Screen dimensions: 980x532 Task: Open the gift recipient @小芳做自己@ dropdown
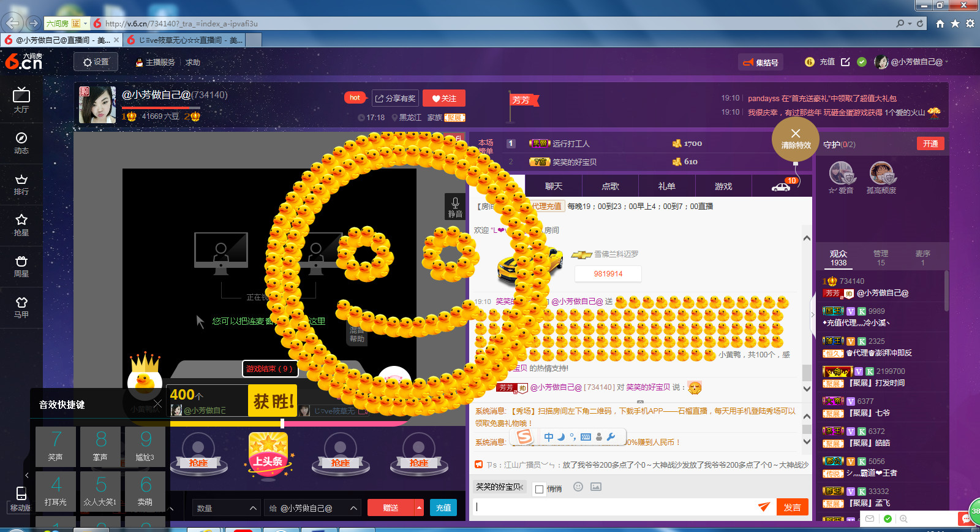[x=312, y=508]
